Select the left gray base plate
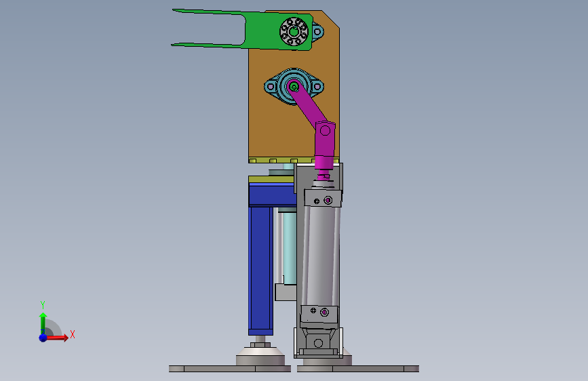Viewport: 588px width, 381px height. tap(229, 369)
